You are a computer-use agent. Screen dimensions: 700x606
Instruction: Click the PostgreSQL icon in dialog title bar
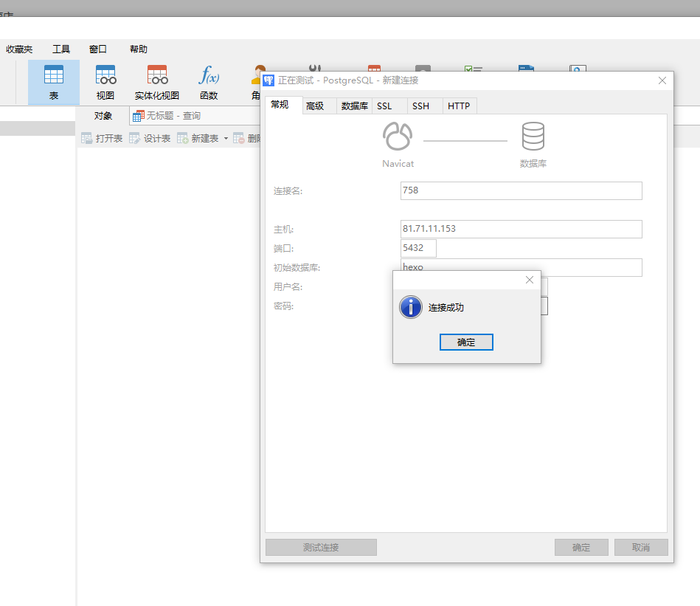tap(268, 80)
